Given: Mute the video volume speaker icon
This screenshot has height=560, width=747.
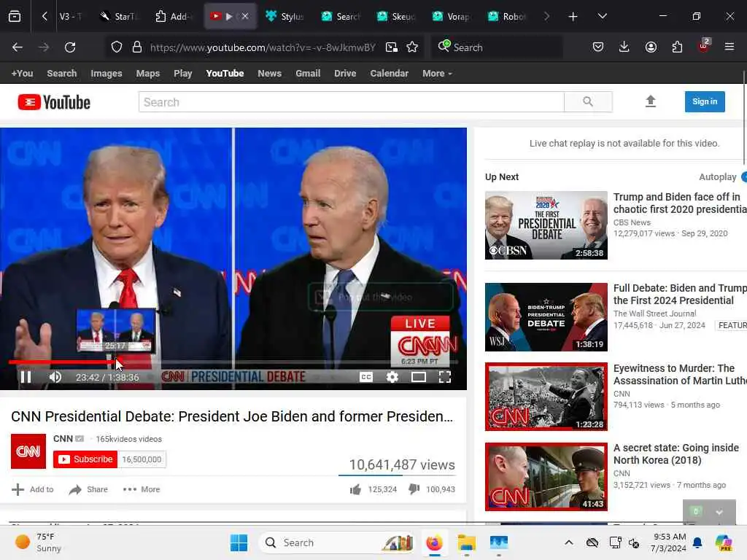Looking at the screenshot, I should 55,377.
